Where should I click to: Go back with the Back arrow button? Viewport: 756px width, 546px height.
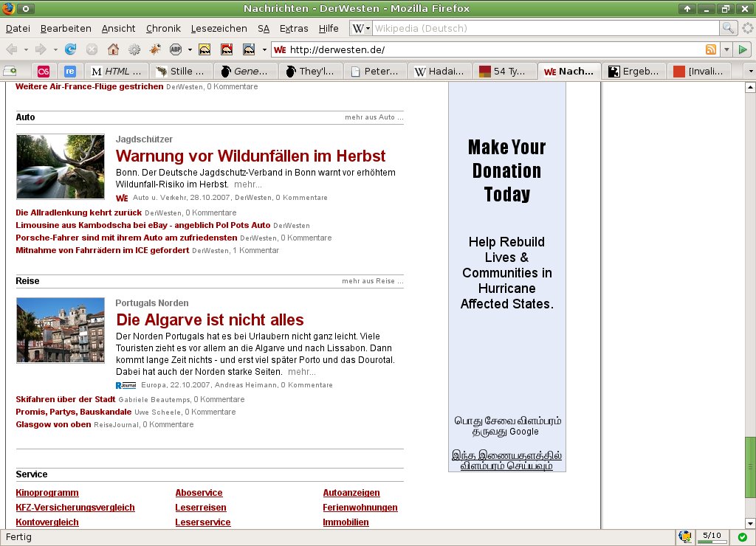(x=12, y=49)
